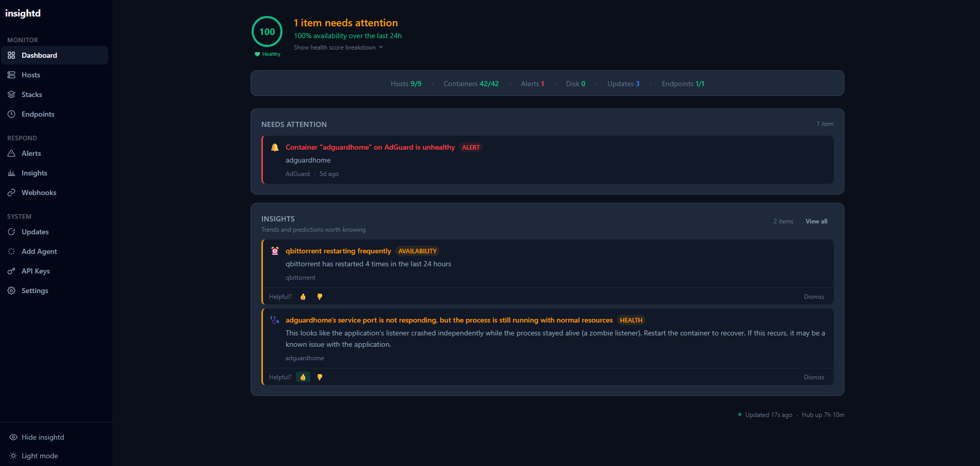Switch to Light mode
Viewport: 980px width, 466px height.
(x=39, y=456)
